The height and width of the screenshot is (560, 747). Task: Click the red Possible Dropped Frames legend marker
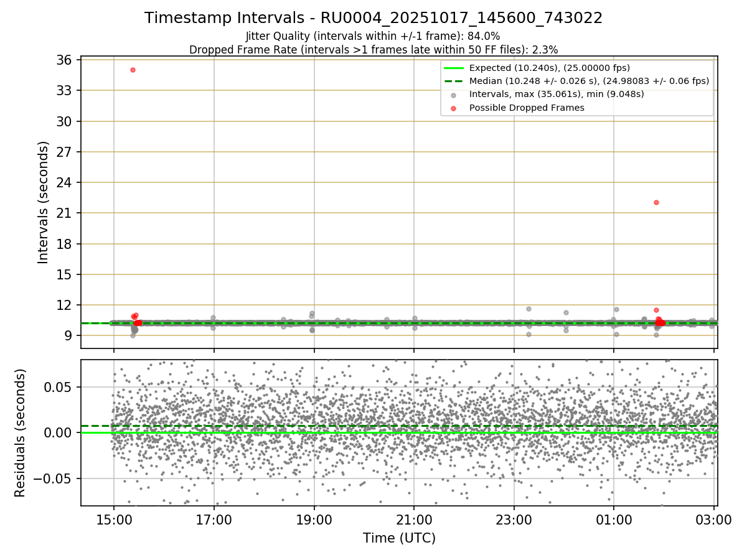pyautogui.click(x=453, y=108)
